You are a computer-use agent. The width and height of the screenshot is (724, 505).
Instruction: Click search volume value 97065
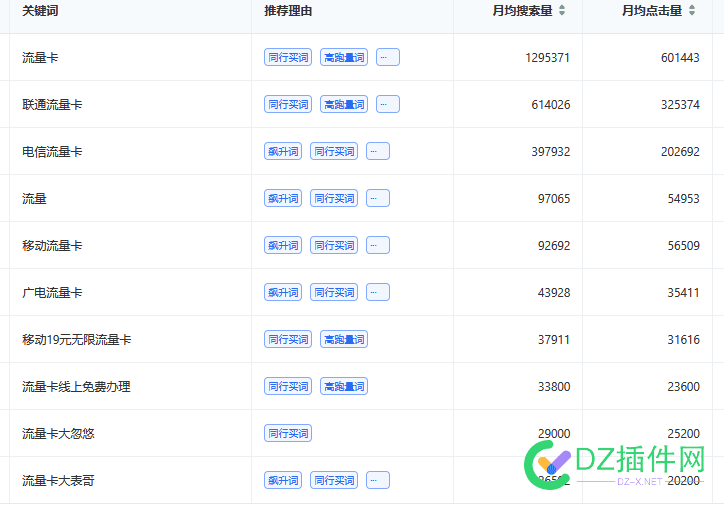[x=554, y=199]
